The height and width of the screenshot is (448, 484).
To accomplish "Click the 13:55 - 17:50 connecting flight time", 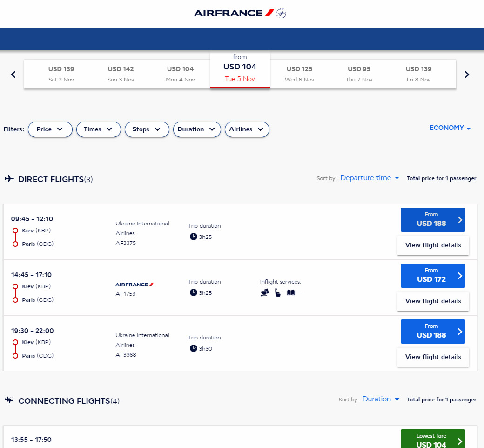I will tap(31, 440).
